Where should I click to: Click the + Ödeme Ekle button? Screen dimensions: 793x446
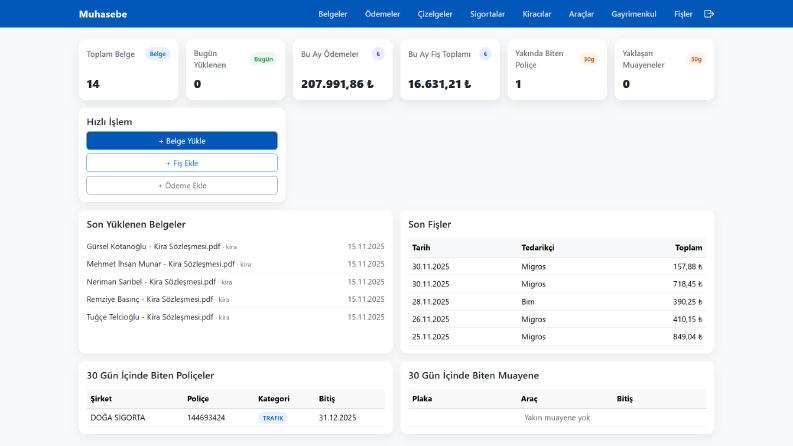(182, 185)
